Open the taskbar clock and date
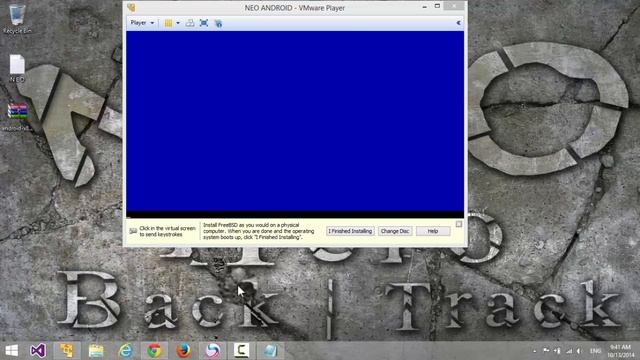 coord(620,351)
